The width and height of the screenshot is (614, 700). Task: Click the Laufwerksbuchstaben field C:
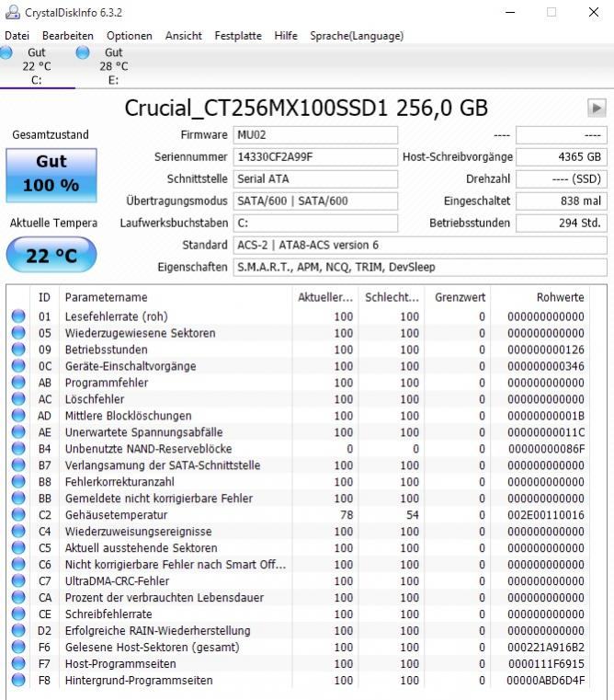pyautogui.click(x=315, y=223)
